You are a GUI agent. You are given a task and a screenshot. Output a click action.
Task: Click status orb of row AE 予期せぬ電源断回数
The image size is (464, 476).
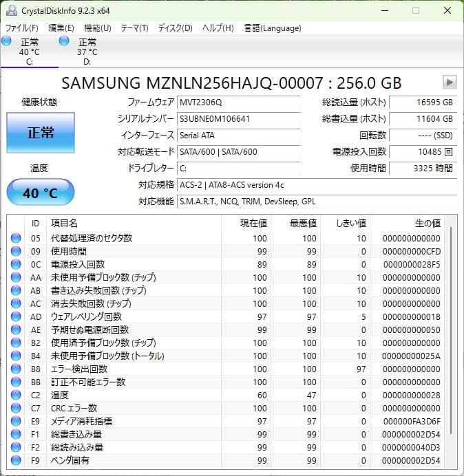[x=16, y=329]
